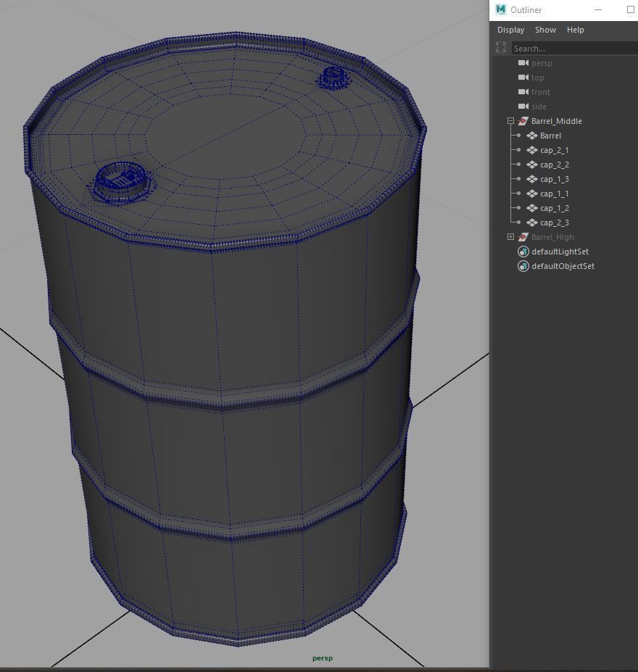The image size is (638, 672).
Task: Click the persp camera icon
Action: click(523, 63)
